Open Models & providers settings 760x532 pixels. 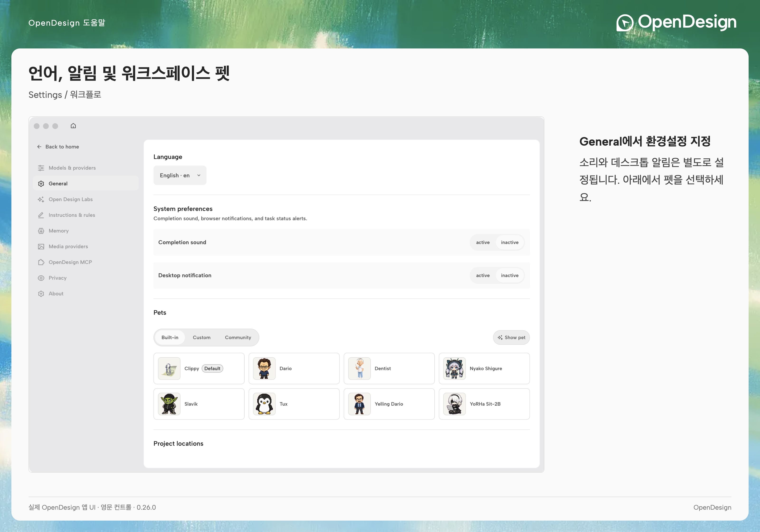point(86,168)
